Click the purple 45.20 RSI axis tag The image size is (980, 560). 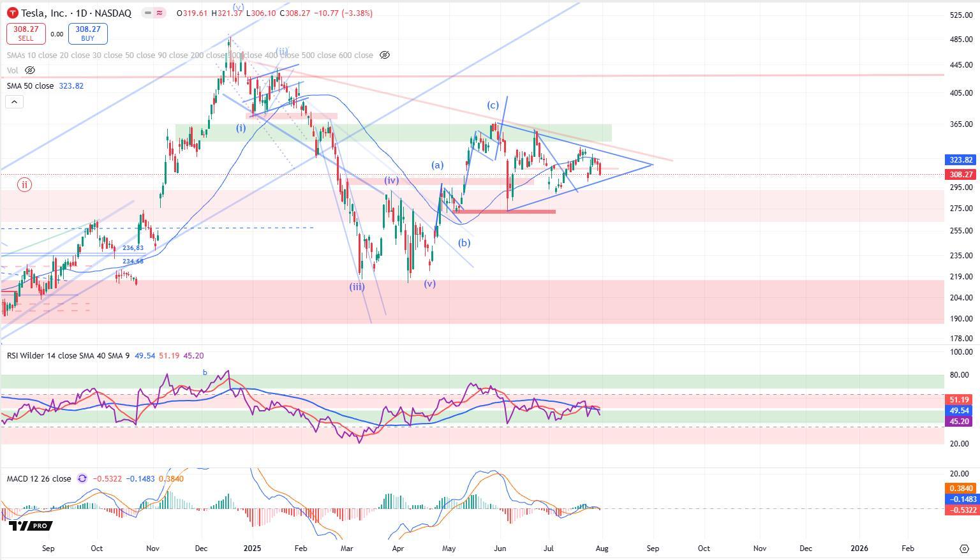point(960,422)
